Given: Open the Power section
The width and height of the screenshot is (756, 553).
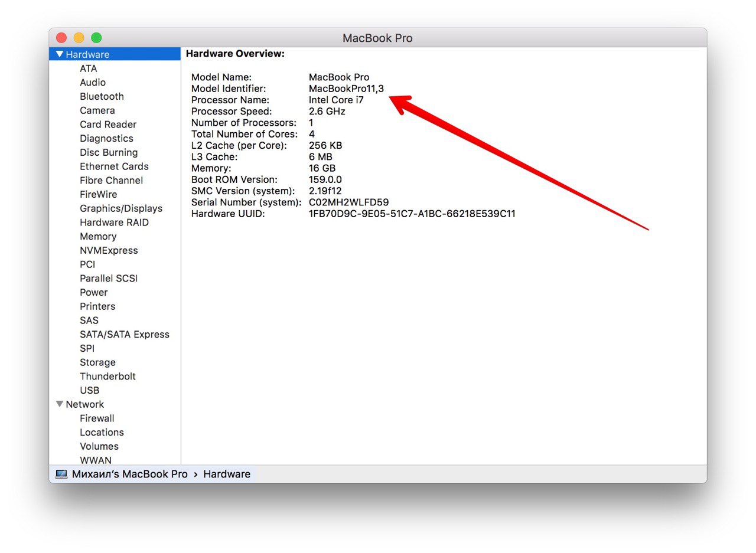Looking at the screenshot, I should tap(94, 292).
